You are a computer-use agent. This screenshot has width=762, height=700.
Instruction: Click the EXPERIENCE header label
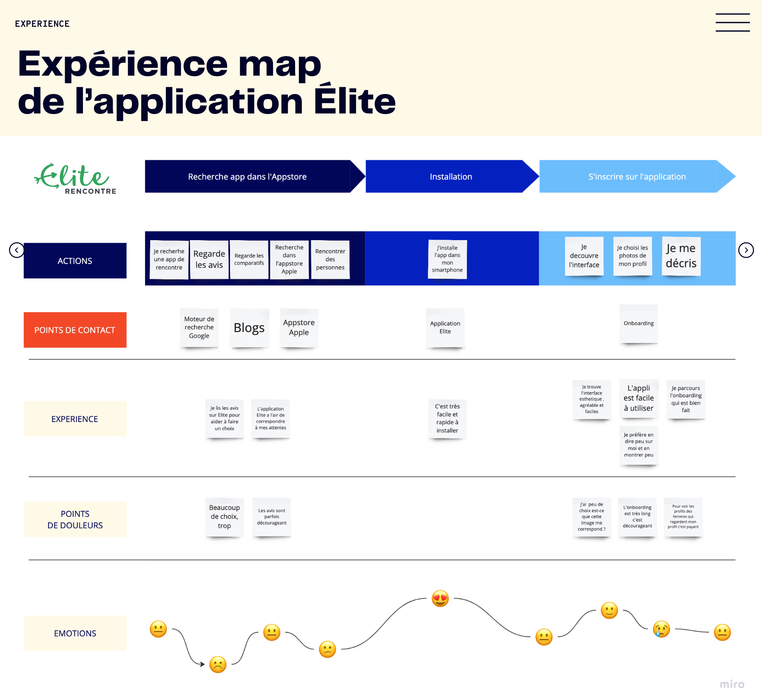point(42,24)
